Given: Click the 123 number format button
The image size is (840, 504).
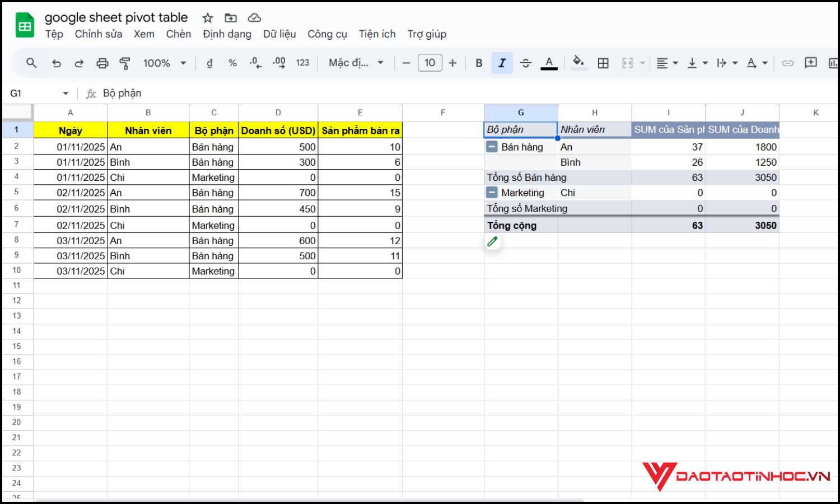Looking at the screenshot, I should click(x=302, y=63).
